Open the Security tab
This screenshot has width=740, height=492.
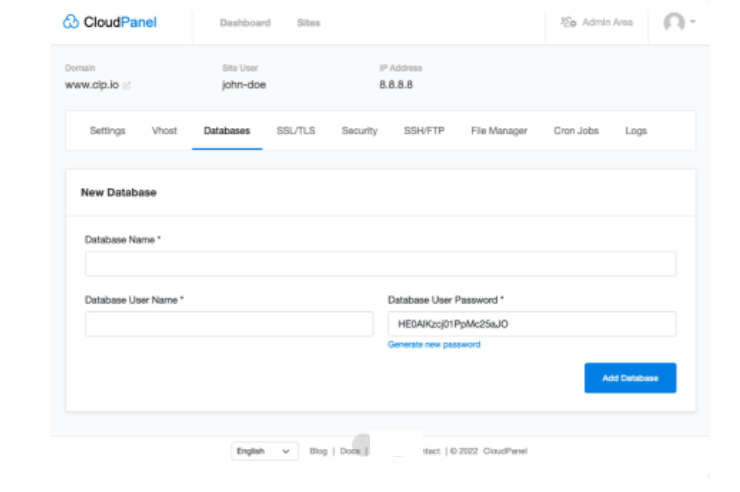coord(359,131)
